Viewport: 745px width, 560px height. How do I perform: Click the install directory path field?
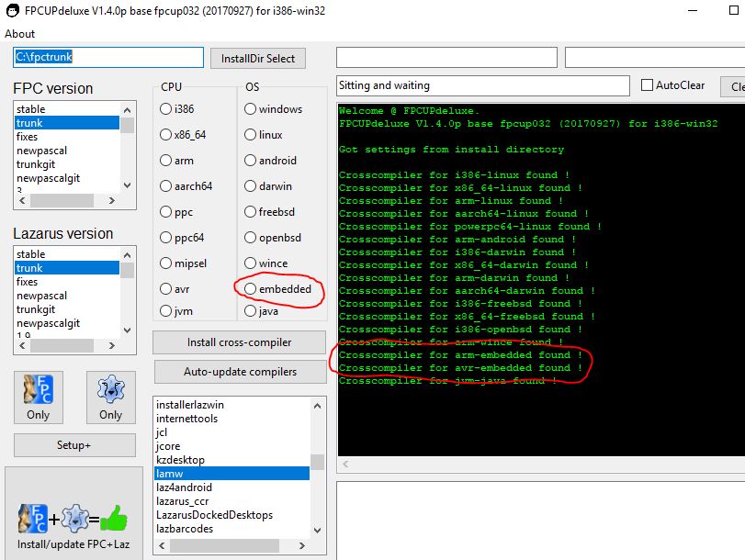108,57
